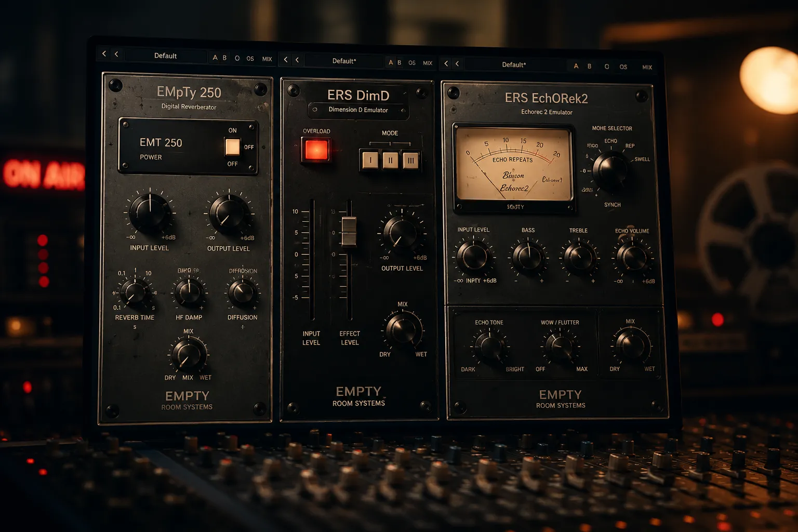798x532 pixels.
Task: Click the Reverb Time knob
Action: [135, 291]
